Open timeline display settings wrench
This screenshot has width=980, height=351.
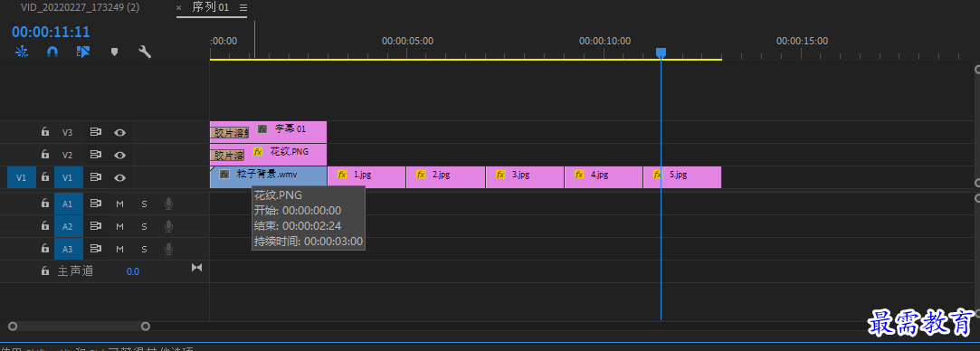(x=145, y=52)
